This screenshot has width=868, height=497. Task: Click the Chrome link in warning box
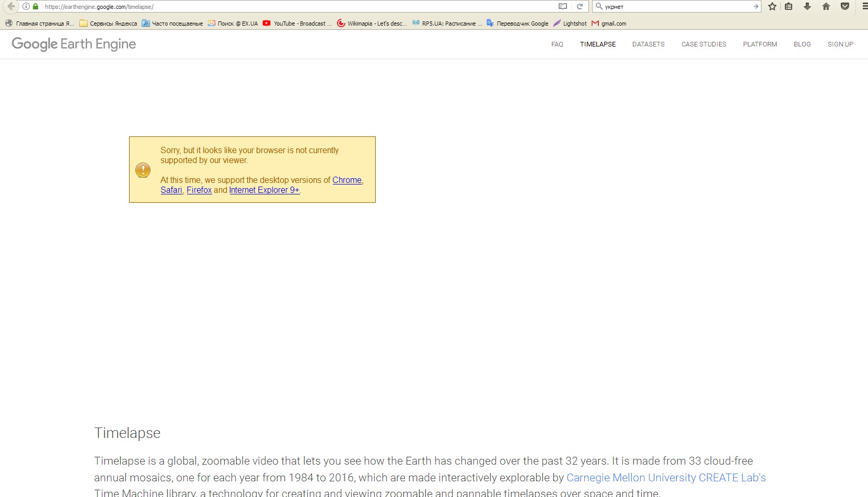click(347, 180)
